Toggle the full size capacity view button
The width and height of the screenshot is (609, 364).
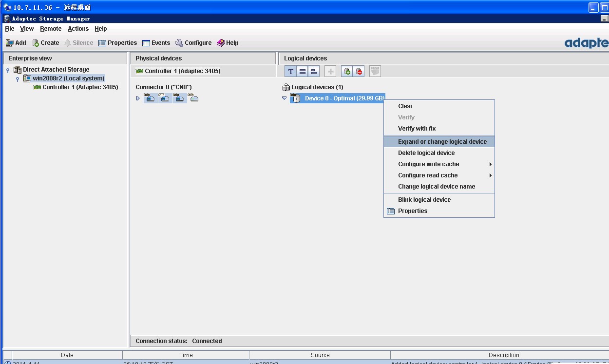click(x=303, y=72)
